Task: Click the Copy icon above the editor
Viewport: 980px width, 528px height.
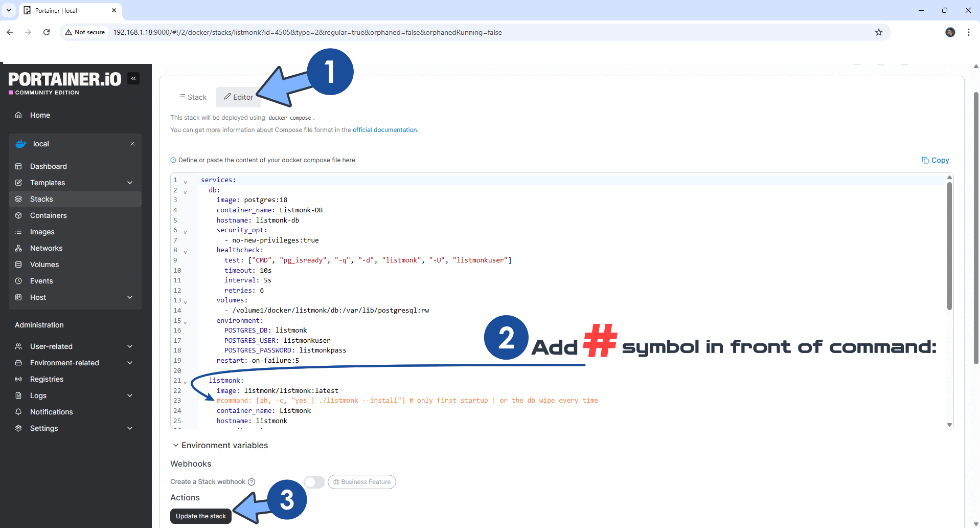Action: (x=935, y=160)
